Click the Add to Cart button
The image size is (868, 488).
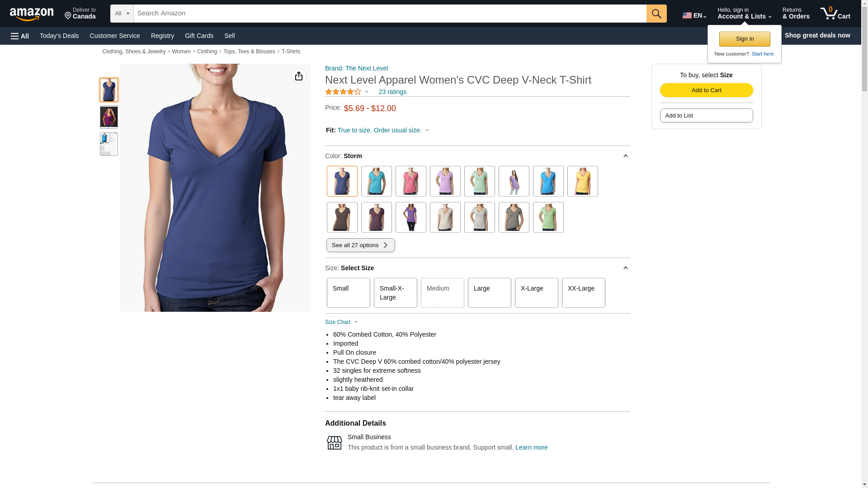[706, 90]
